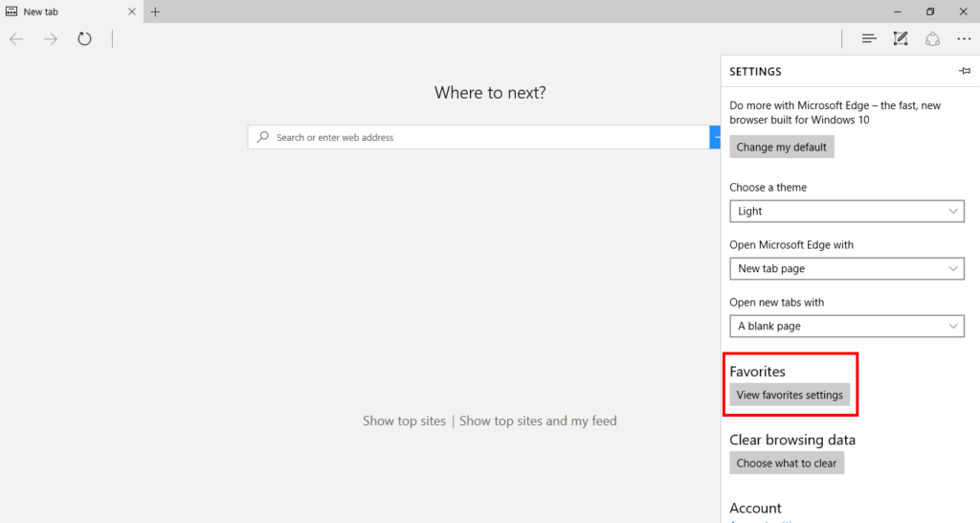The width and height of the screenshot is (980, 523).
Task: Expand the Choose a theme dropdown
Action: click(846, 212)
